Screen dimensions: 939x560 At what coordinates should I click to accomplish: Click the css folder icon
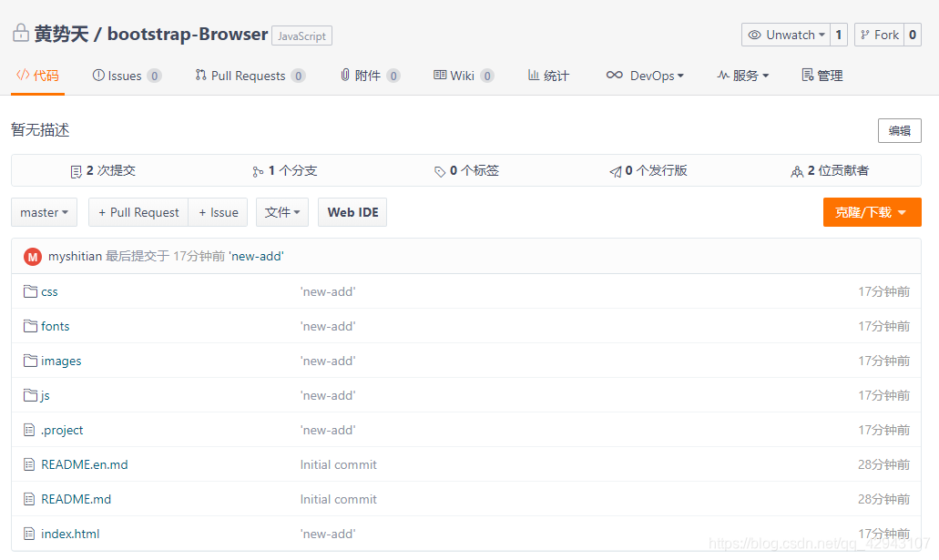(x=30, y=291)
